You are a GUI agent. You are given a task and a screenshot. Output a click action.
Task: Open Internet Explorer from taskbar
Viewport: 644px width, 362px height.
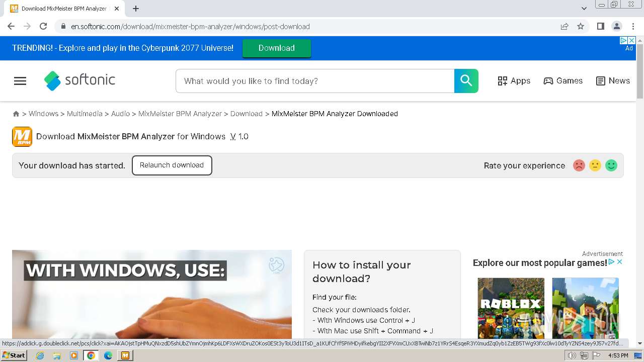[x=40, y=355]
